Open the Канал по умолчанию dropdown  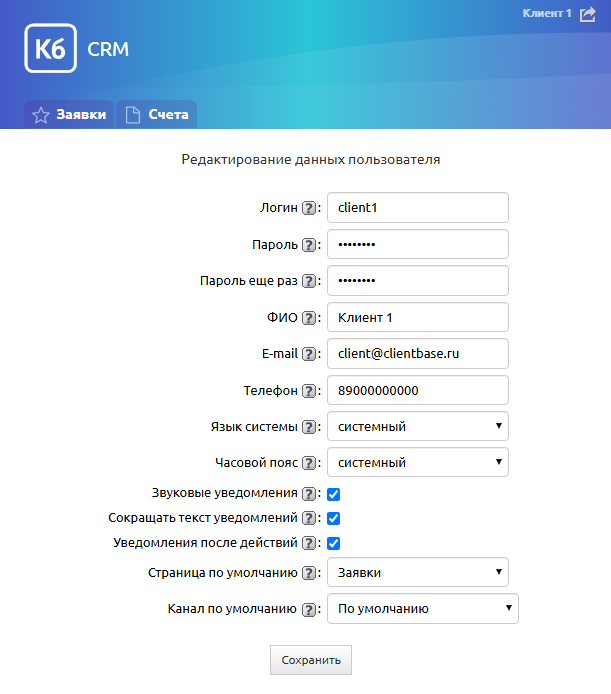pyautogui.click(x=423, y=609)
